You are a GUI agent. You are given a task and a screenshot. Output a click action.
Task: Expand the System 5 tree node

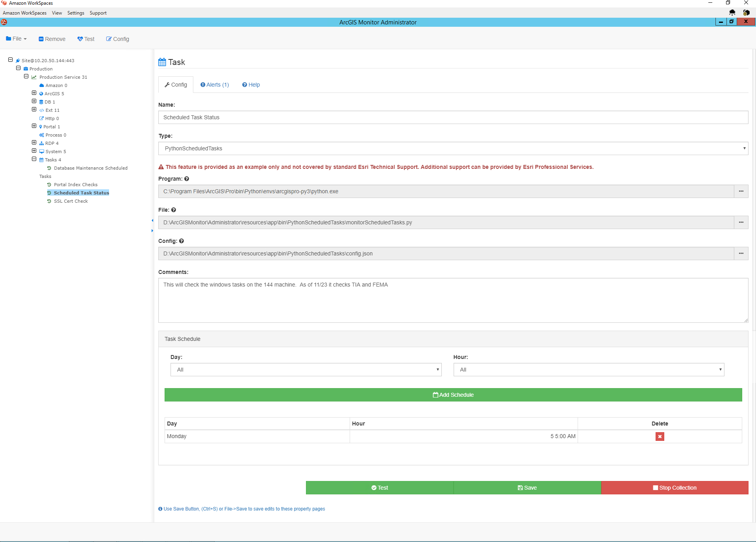click(x=34, y=151)
